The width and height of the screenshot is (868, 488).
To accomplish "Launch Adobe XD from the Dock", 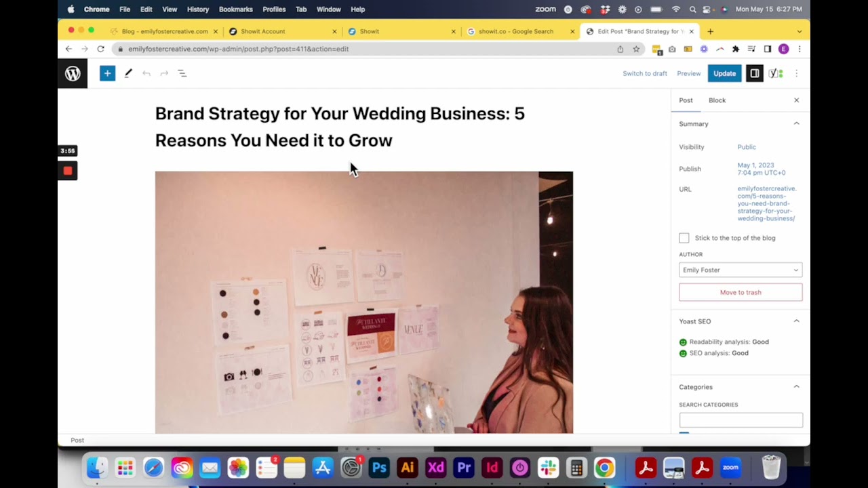I will [435, 468].
